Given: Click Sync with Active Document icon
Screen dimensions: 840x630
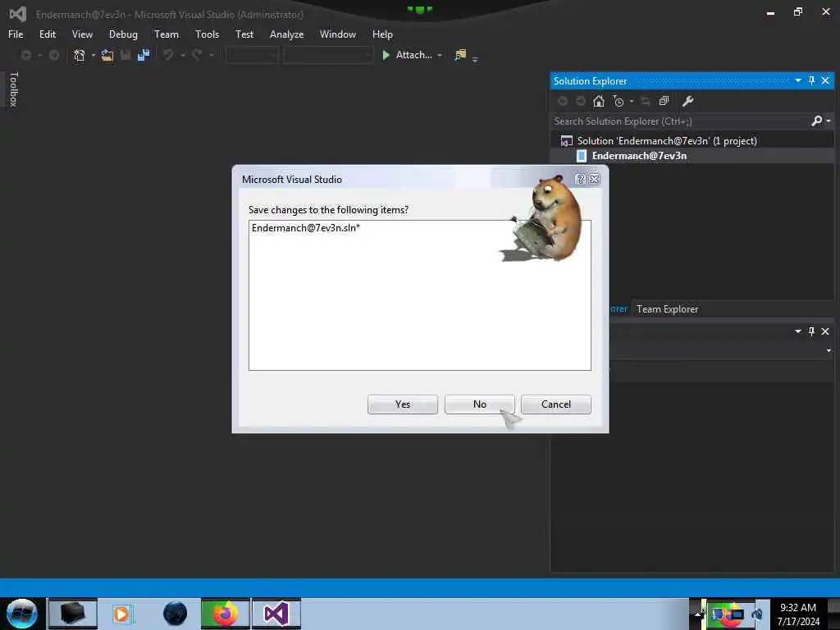Looking at the screenshot, I should tap(645, 101).
